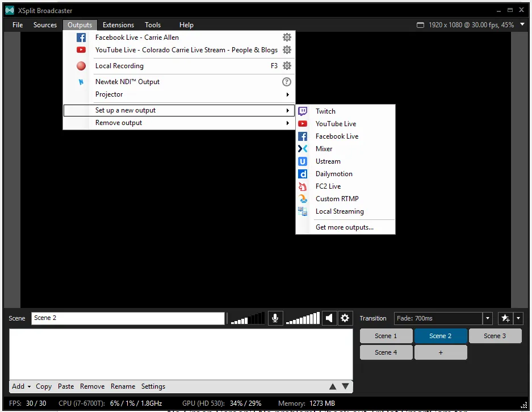Click the Facebook Live icon in submenu
This screenshot has width=532, height=412.
point(303,136)
